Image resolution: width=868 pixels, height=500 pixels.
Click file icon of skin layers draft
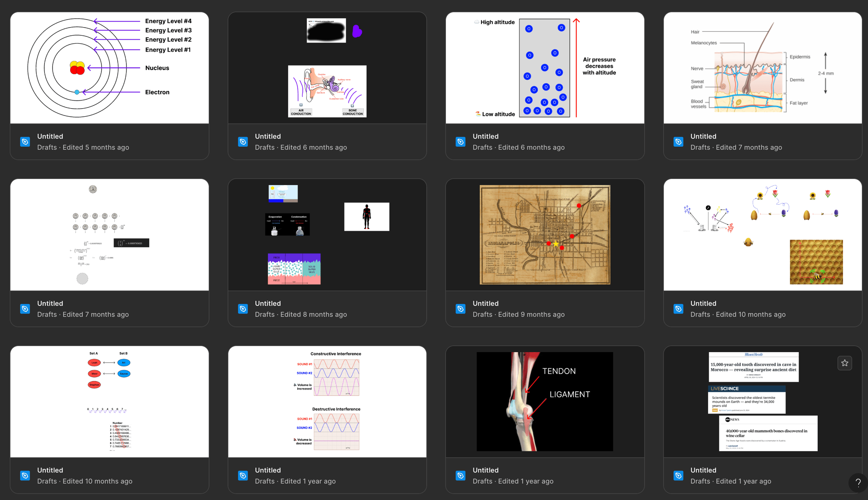[x=678, y=142]
